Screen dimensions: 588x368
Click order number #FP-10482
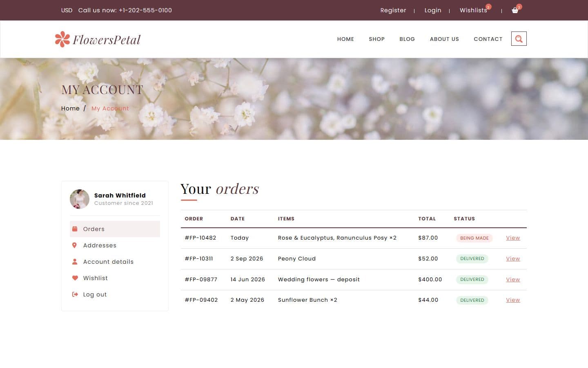click(x=200, y=238)
